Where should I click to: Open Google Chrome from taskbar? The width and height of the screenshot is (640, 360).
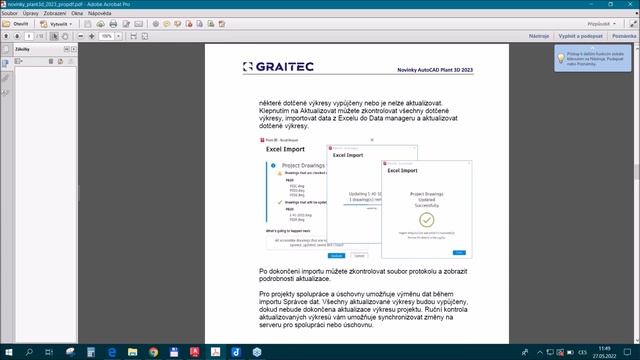[x=153, y=352]
